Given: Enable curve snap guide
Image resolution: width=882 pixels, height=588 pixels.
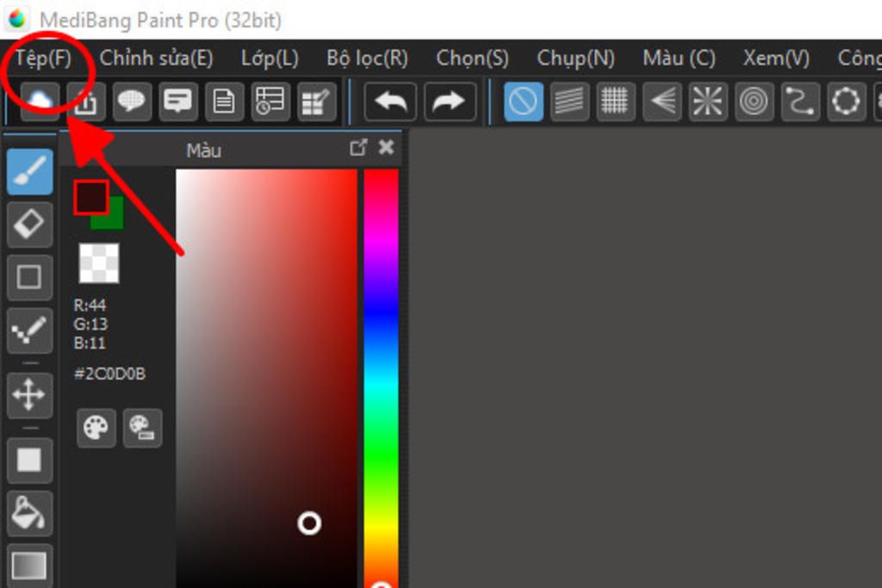Looking at the screenshot, I should (x=800, y=102).
